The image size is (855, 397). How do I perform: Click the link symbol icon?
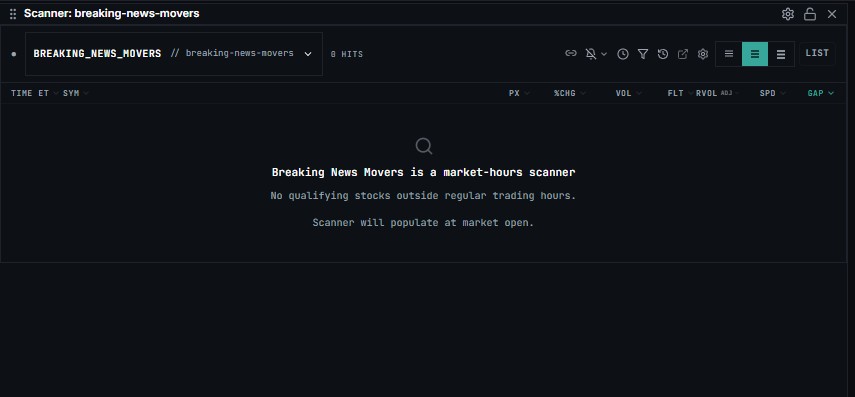point(571,53)
